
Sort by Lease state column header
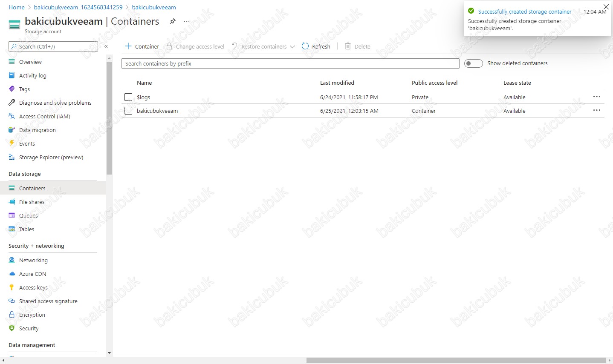pyautogui.click(x=517, y=83)
